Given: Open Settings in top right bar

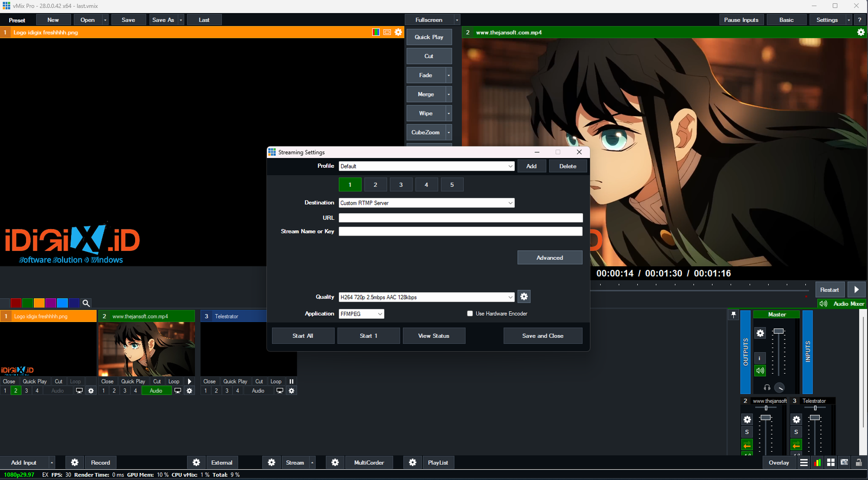Looking at the screenshot, I should [827, 20].
